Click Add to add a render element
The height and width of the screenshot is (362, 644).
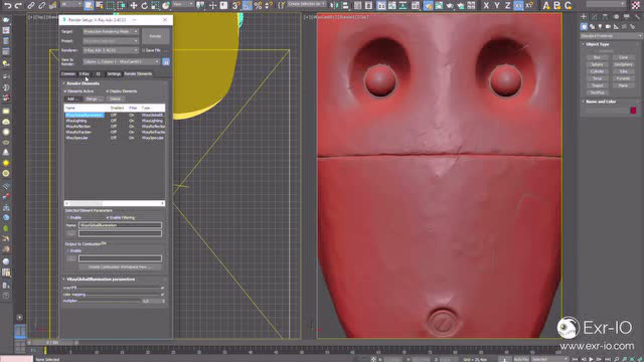71,99
